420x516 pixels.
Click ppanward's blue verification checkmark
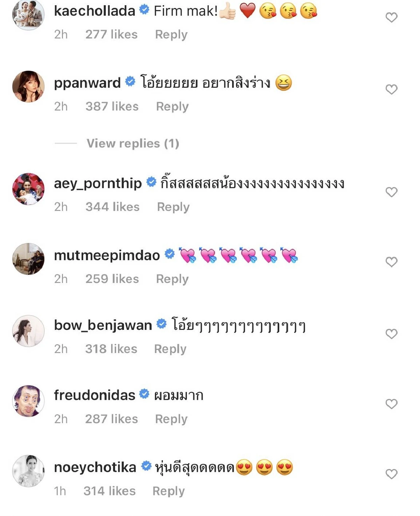(130, 82)
